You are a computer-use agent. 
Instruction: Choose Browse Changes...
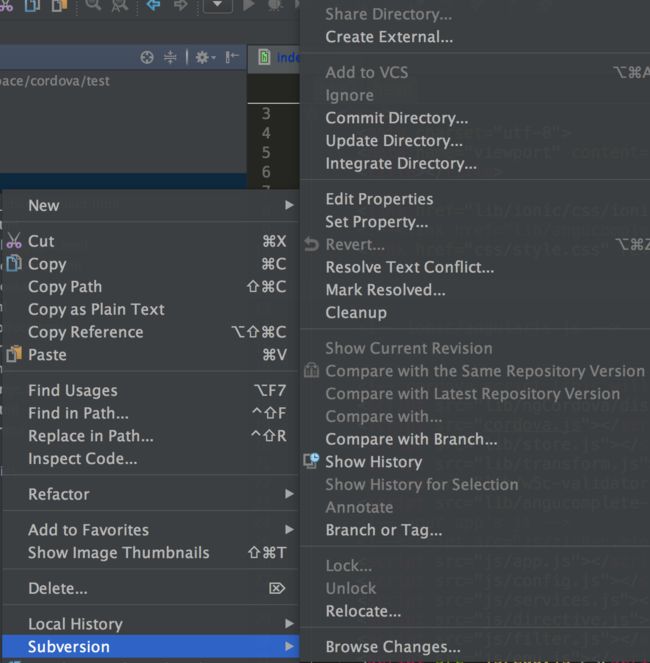point(475,647)
